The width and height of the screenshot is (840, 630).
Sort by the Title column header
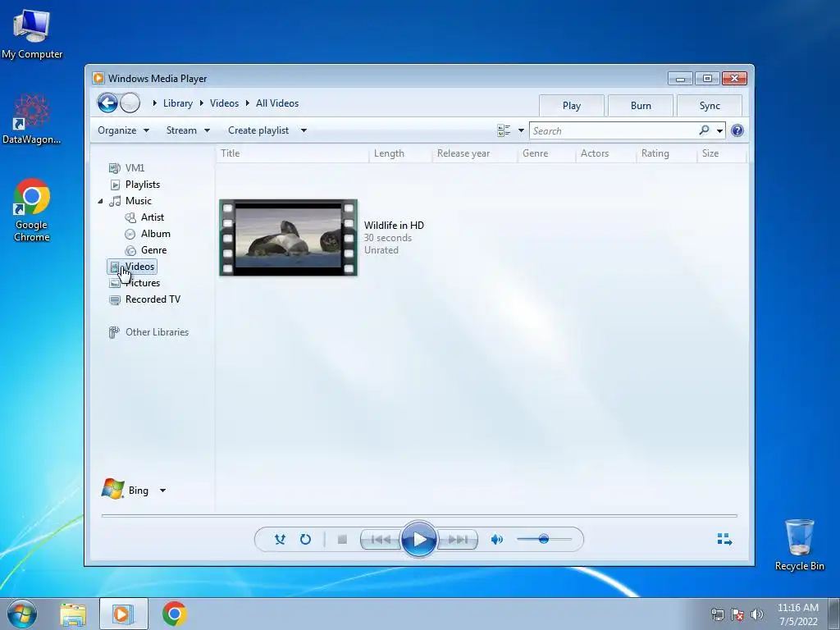[x=293, y=153]
